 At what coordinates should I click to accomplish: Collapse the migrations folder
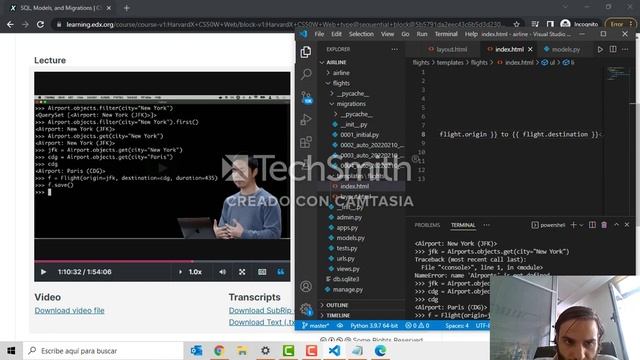tap(351, 104)
